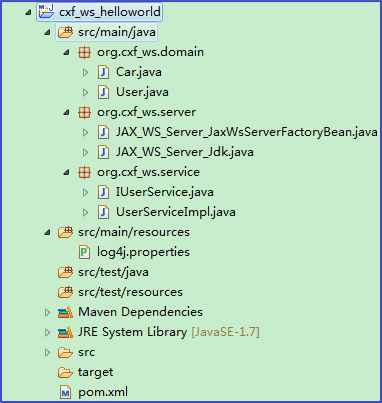Click the src/test/java folder icon

[x=65, y=272]
